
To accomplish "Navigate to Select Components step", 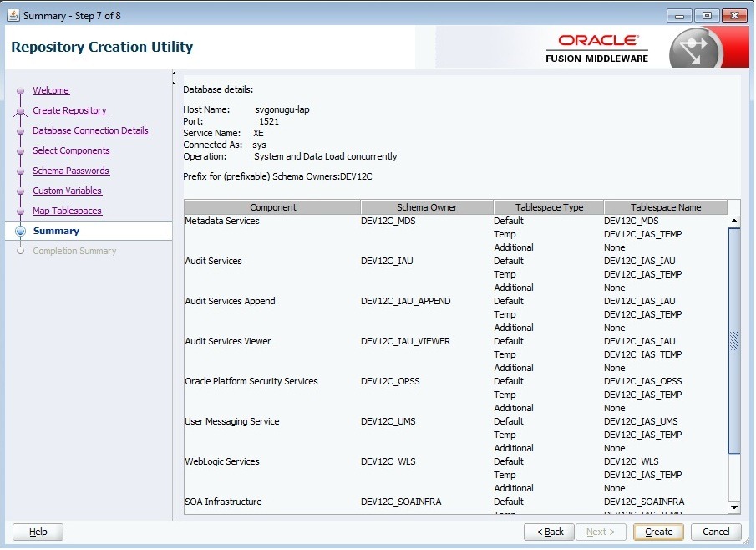I will pyautogui.click(x=71, y=150).
